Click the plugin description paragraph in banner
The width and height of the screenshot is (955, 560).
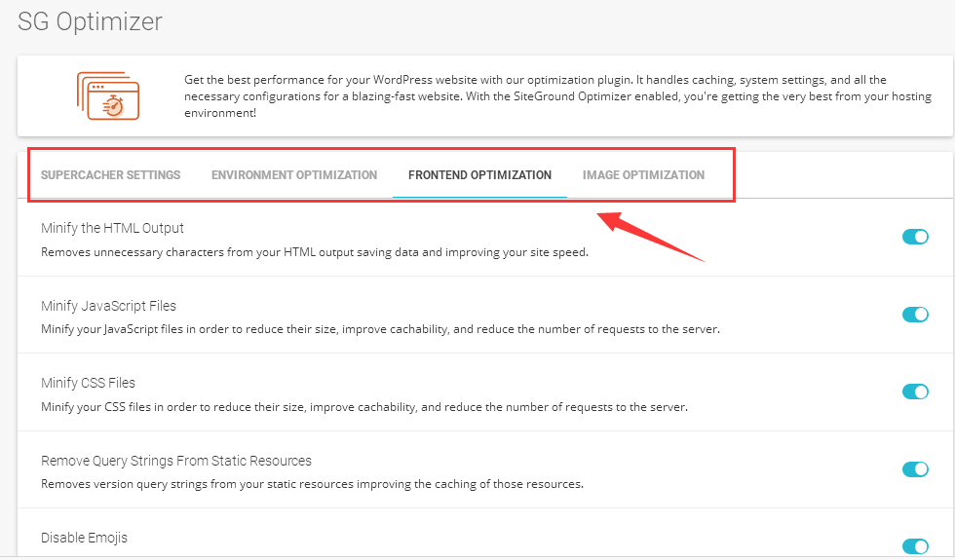[x=555, y=96]
